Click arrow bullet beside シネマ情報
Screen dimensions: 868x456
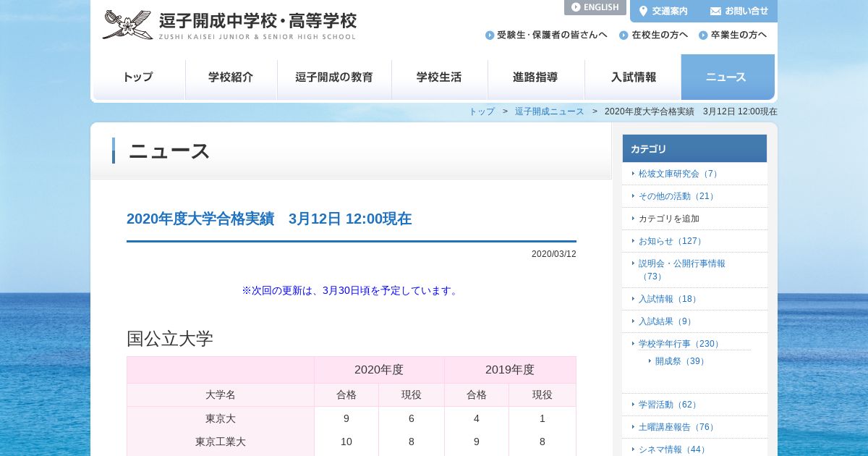pyautogui.click(x=633, y=449)
